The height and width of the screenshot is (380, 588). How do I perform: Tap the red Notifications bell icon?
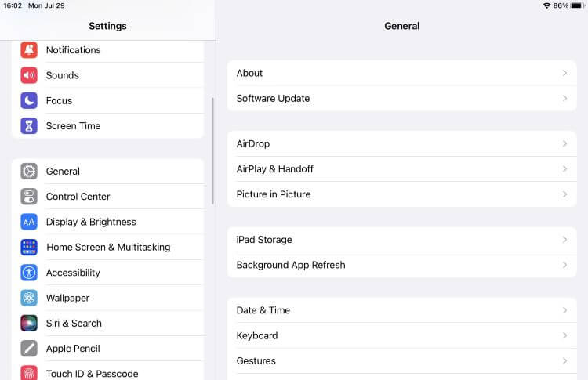29,50
